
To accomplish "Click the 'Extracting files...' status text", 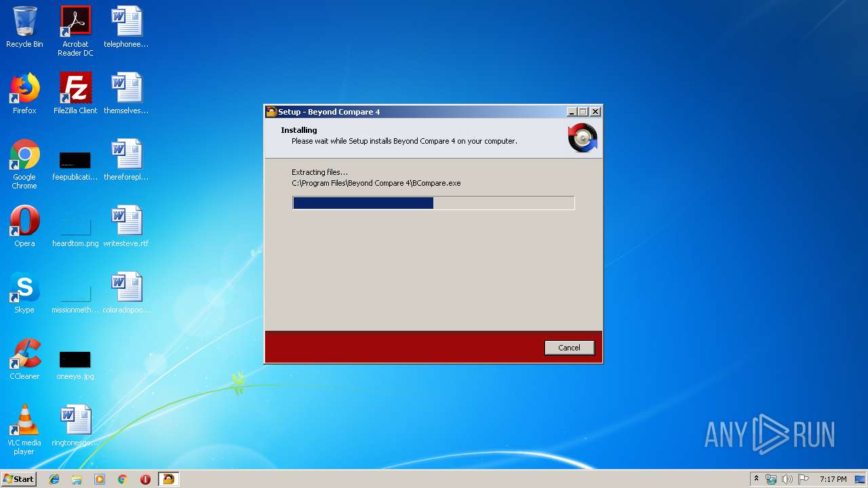I will point(319,172).
